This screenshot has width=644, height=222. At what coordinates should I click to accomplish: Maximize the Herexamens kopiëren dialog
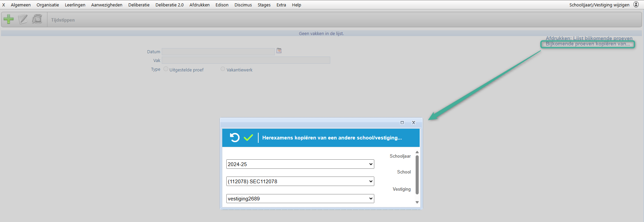pyautogui.click(x=402, y=123)
